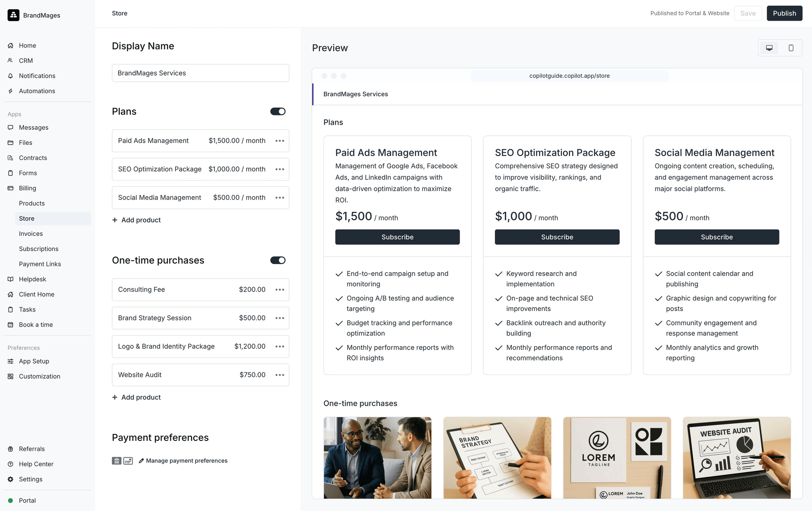Click pencil icon for payment preferences
812x511 pixels.
[141, 461]
